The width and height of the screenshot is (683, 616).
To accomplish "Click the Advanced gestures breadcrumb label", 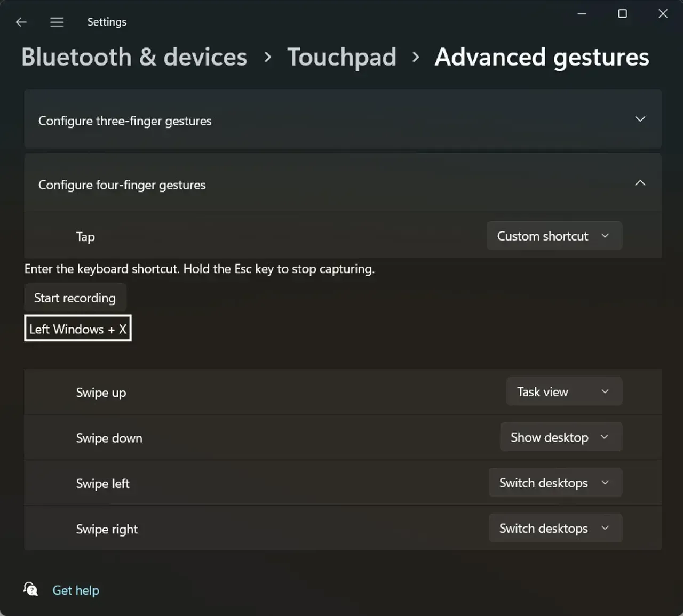I will tap(542, 57).
